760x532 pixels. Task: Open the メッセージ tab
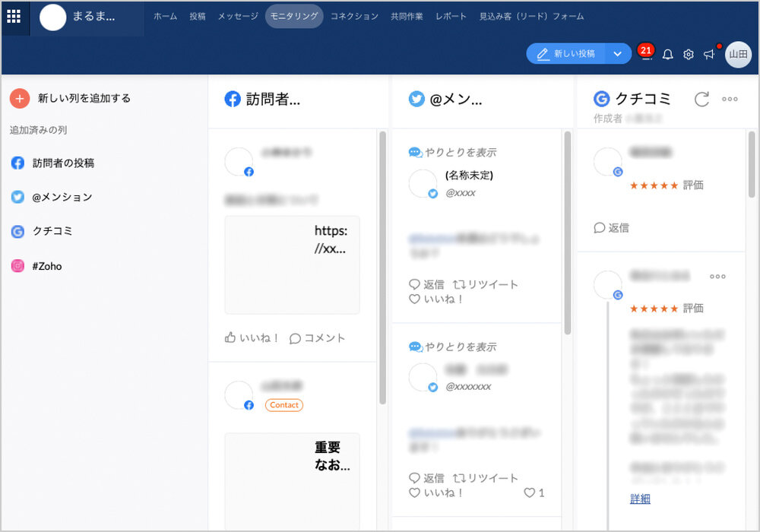(x=238, y=17)
